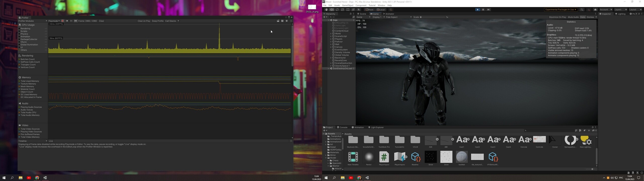Open the Playmode target dropdown
The image size is (644, 181).
pos(54,21)
